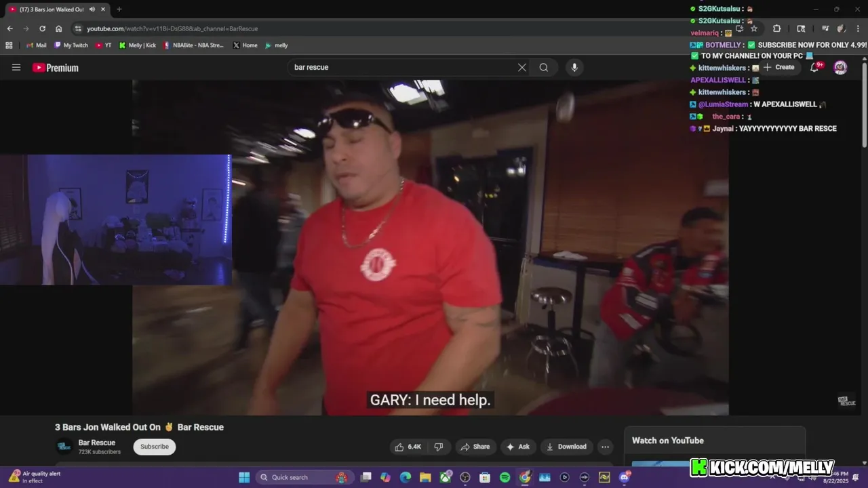Open the NBABite bookmark
868x488 pixels.
(x=193, y=45)
